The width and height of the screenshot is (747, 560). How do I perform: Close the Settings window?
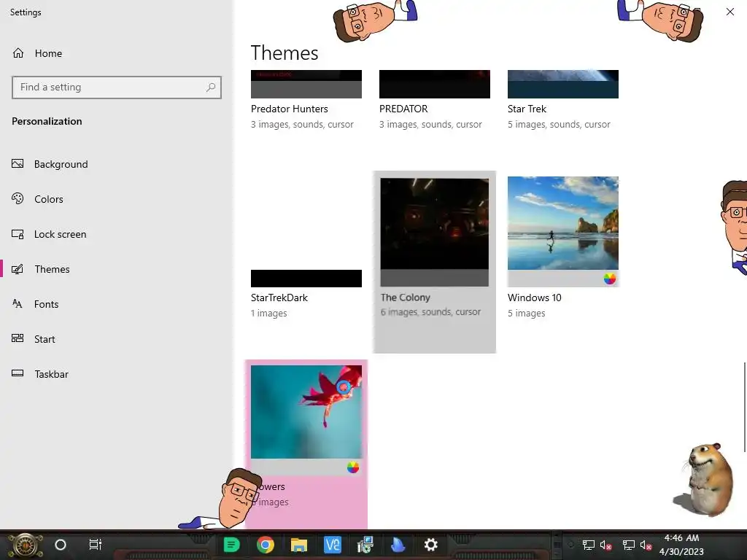729,12
